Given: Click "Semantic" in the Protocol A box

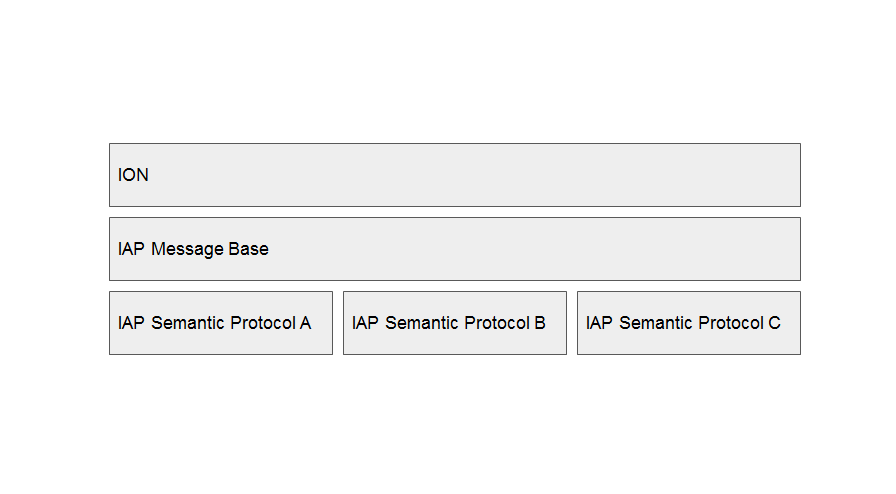Looking at the screenshot, I should pyautogui.click(x=188, y=323).
